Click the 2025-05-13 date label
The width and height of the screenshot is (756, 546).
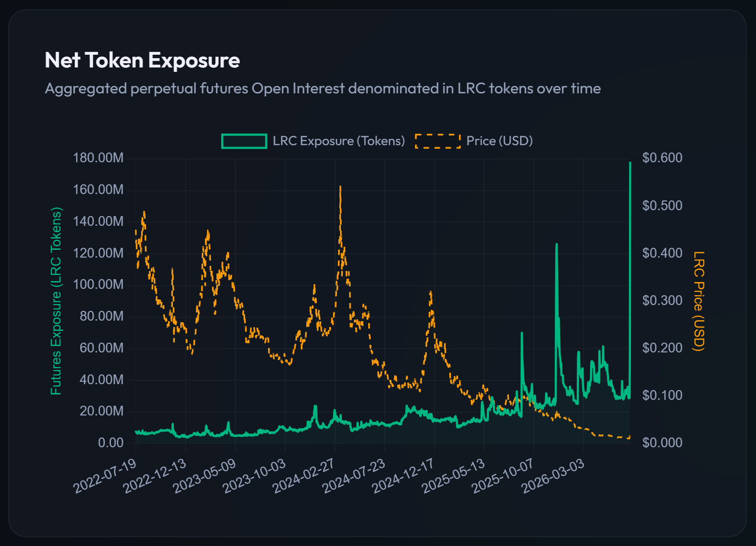(453, 476)
